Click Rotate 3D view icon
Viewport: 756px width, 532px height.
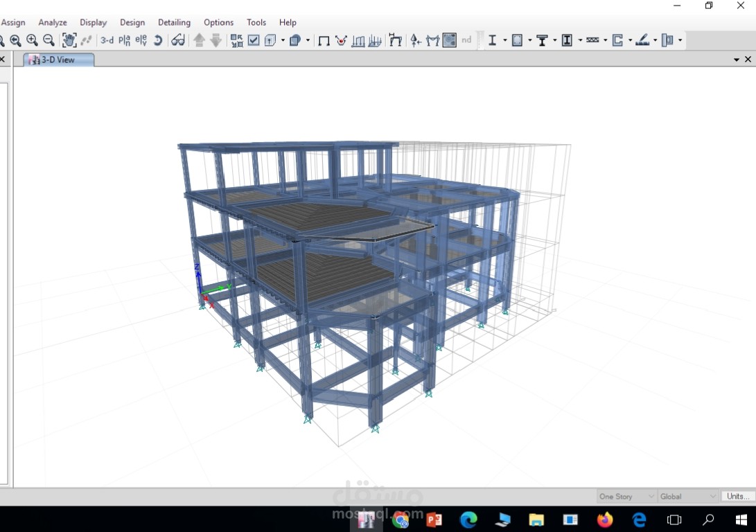158,40
